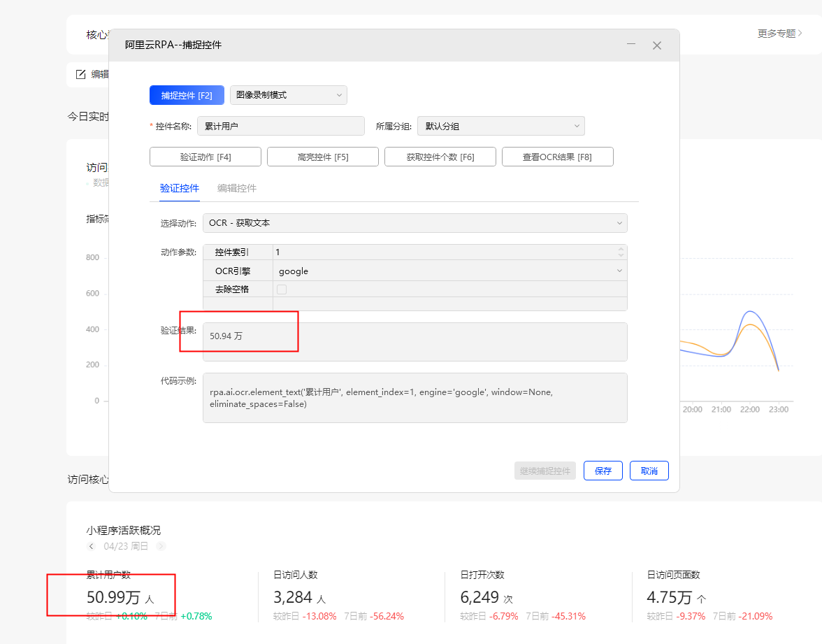Click the 日访问人数 metric label
Image resolution: width=822 pixels, height=644 pixels.
tap(296, 575)
